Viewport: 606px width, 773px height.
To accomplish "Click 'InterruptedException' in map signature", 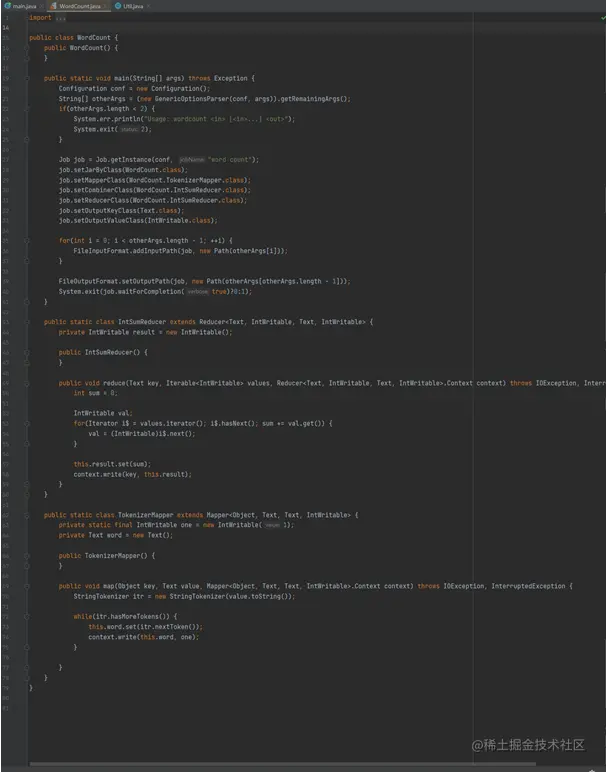I will (x=528, y=586).
